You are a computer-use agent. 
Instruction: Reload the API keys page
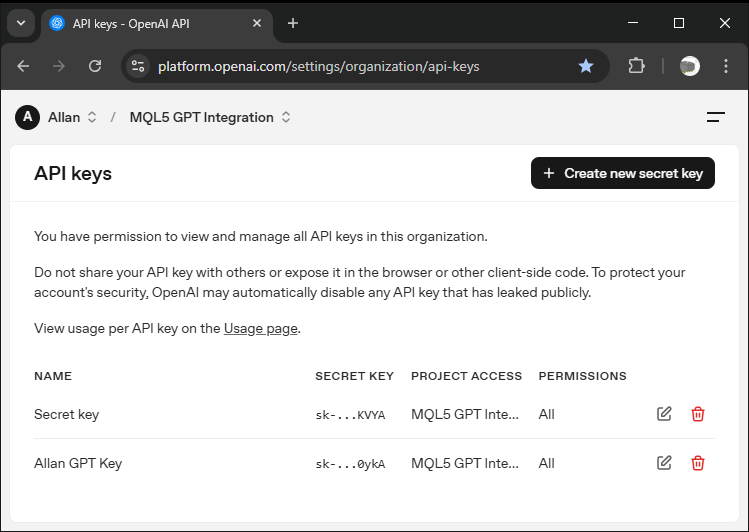(x=95, y=66)
